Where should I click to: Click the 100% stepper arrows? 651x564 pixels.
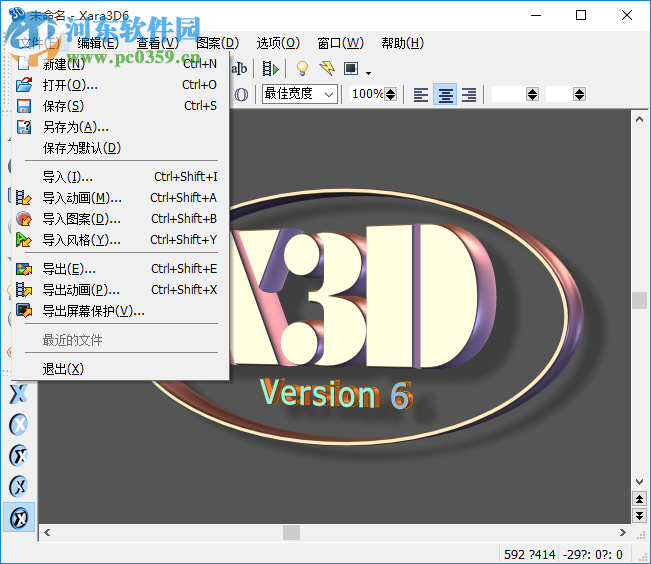pos(390,94)
